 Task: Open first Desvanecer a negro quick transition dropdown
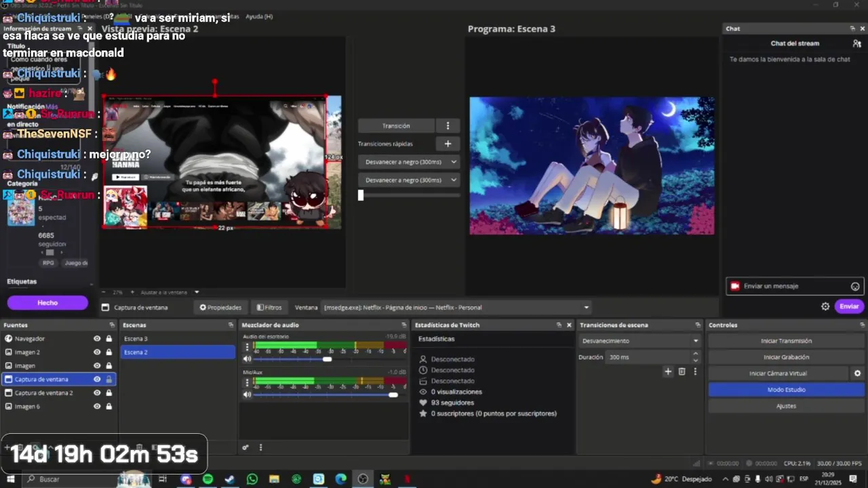pos(409,162)
